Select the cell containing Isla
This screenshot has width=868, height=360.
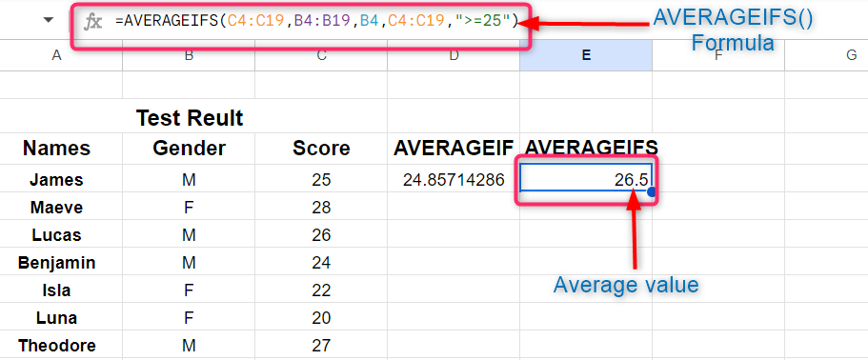(56, 290)
